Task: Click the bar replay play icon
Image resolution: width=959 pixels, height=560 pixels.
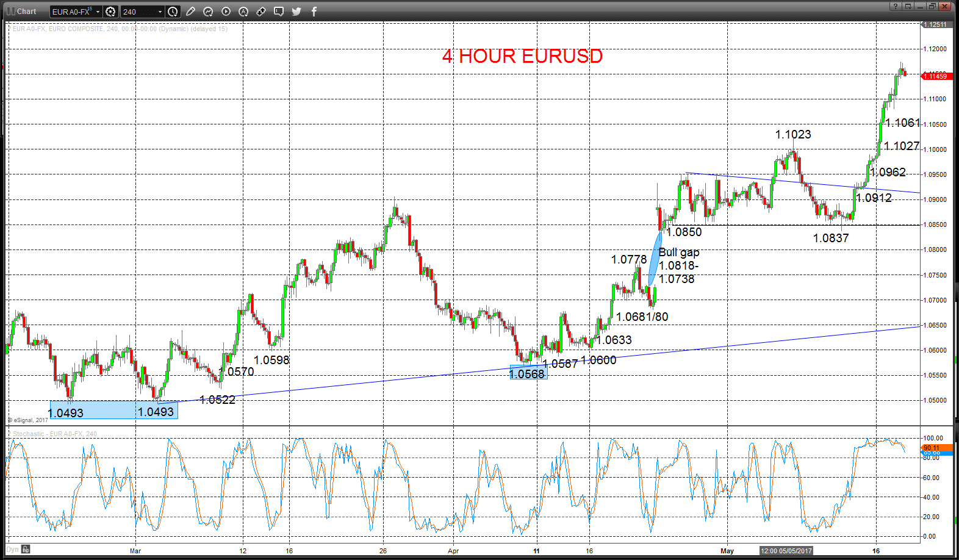Action: tap(226, 12)
